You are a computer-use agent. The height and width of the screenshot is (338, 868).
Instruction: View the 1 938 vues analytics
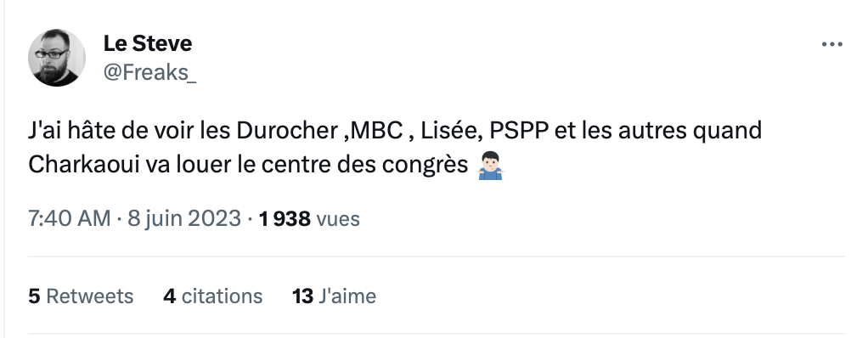click(309, 218)
